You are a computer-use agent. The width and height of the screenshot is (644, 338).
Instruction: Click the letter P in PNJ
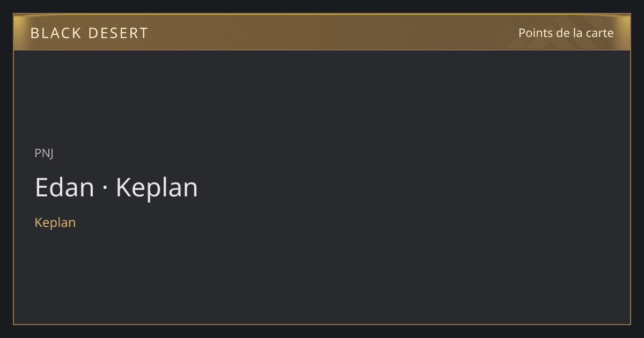[38, 153]
